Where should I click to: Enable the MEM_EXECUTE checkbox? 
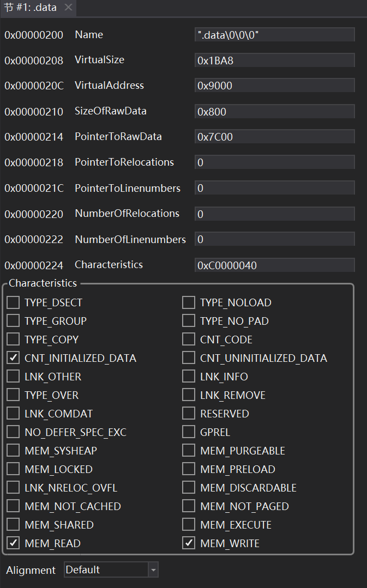189,525
